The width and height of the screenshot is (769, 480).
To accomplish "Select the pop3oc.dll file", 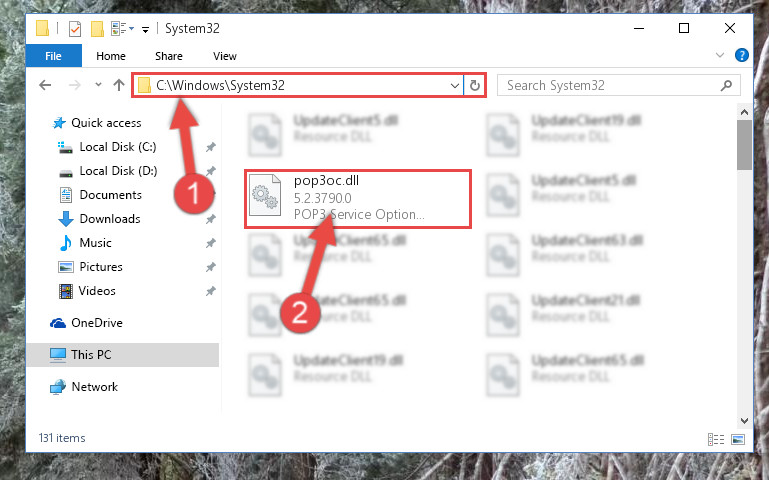I will [x=358, y=199].
